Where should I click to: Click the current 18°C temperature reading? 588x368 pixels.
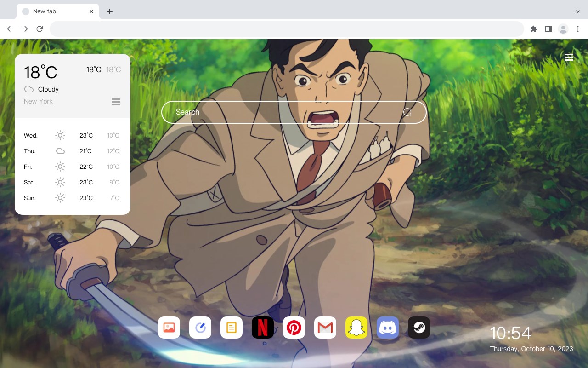pyautogui.click(x=40, y=72)
